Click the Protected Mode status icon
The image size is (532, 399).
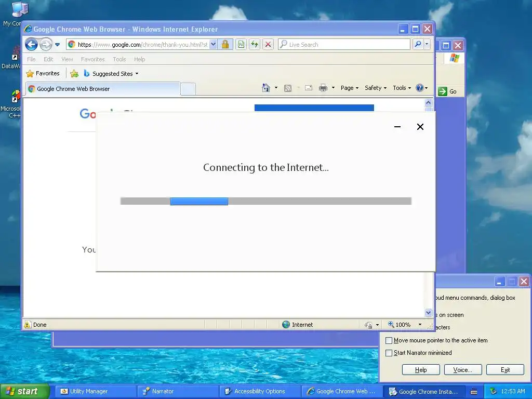click(x=368, y=325)
